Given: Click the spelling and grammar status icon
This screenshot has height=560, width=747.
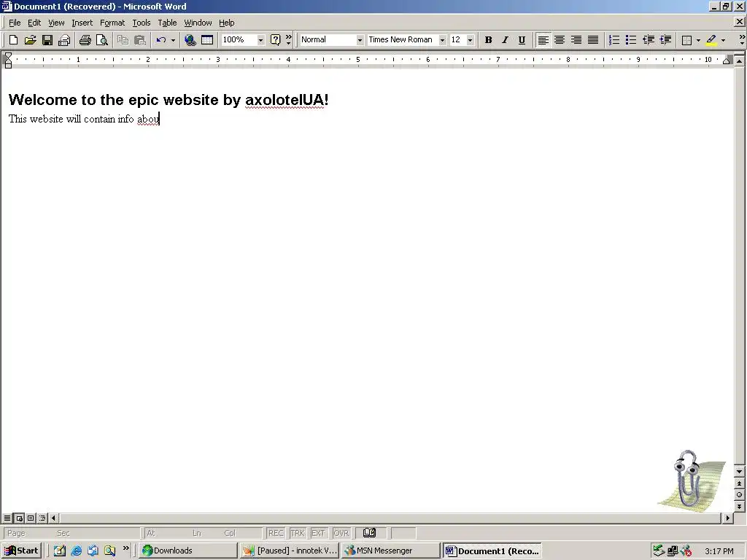Looking at the screenshot, I should point(369,533).
